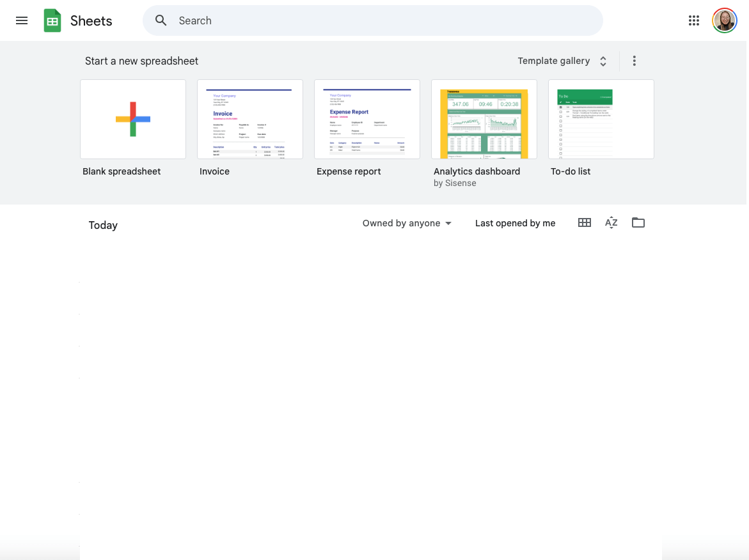
Task: Open the file picker folder icon
Action: pos(638,222)
